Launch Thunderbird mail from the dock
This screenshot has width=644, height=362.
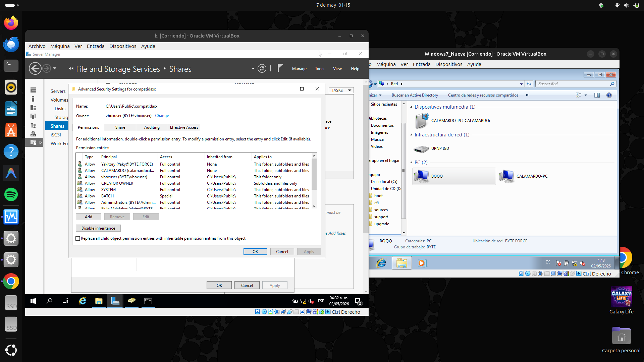(x=11, y=44)
